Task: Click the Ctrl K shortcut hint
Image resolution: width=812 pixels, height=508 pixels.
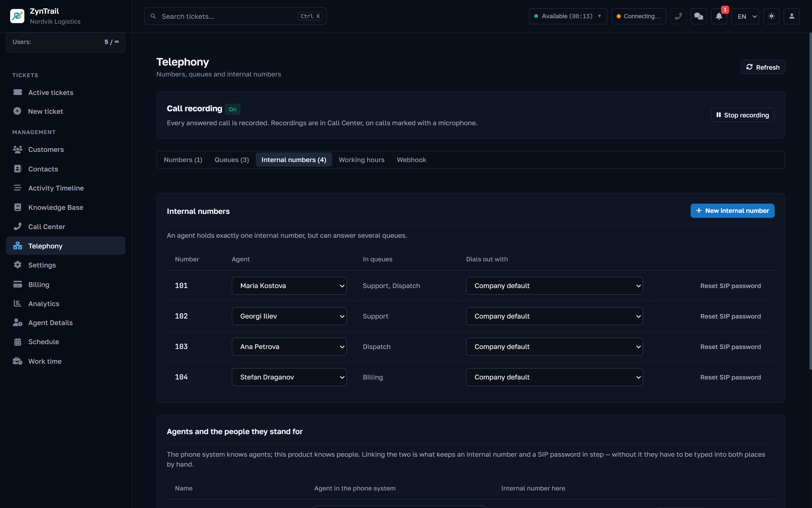Action: pyautogui.click(x=310, y=16)
